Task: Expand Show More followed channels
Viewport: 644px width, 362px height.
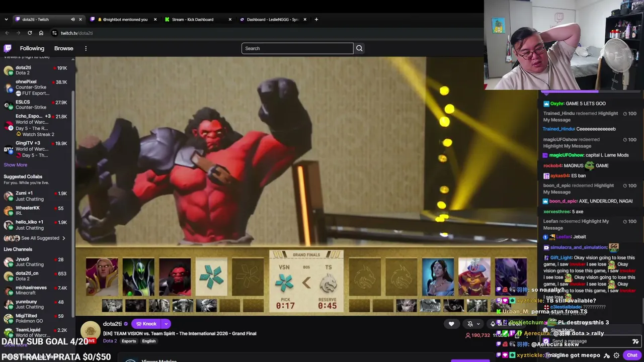Action: coord(16,165)
